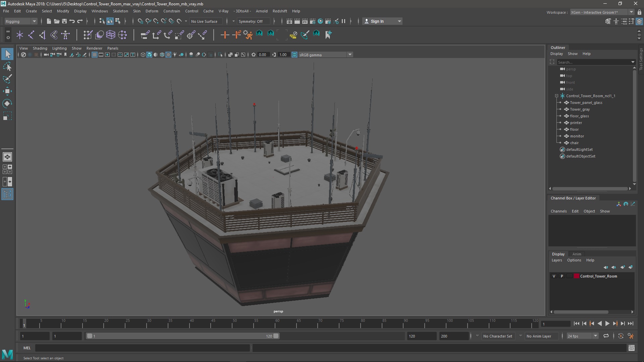Click the IPR render icon

point(305,21)
